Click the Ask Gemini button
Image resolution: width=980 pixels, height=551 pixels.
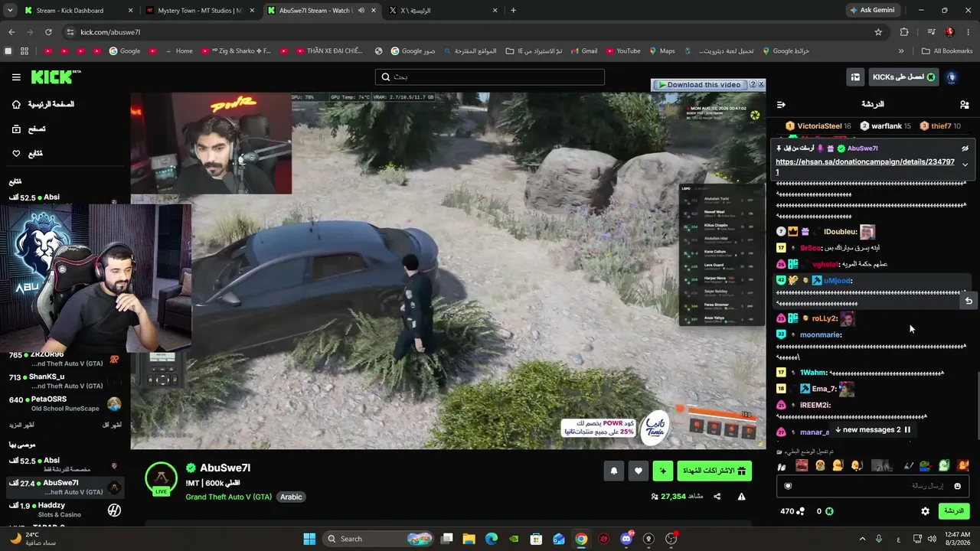click(x=872, y=11)
